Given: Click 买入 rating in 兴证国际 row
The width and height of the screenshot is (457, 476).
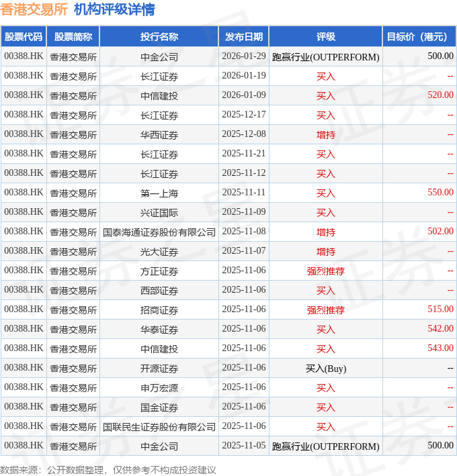Looking at the screenshot, I should pyautogui.click(x=326, y=213).
